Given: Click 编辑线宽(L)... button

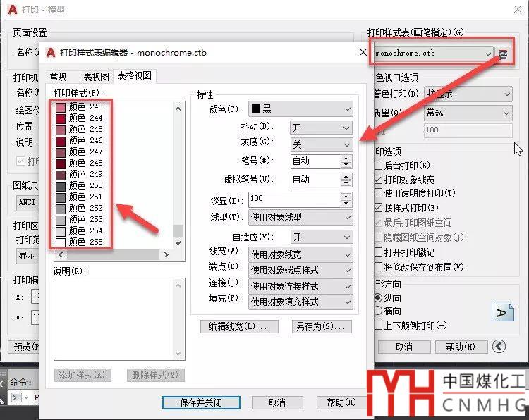Looking at the screenshot, I should 239,326.
